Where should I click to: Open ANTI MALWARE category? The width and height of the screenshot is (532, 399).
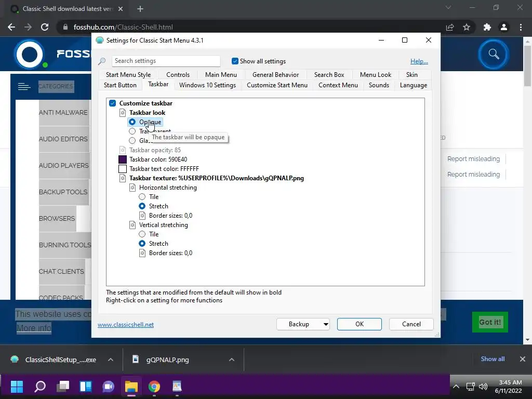pyautogui.click(x=63, y=113)
